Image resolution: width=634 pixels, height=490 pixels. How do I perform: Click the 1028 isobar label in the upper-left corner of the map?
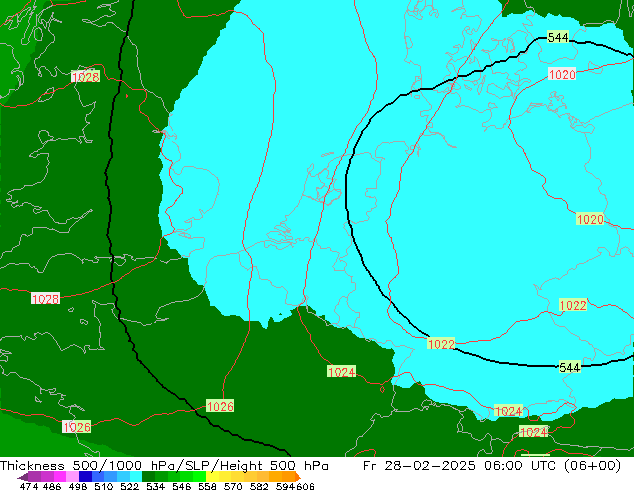coord(85,76)
